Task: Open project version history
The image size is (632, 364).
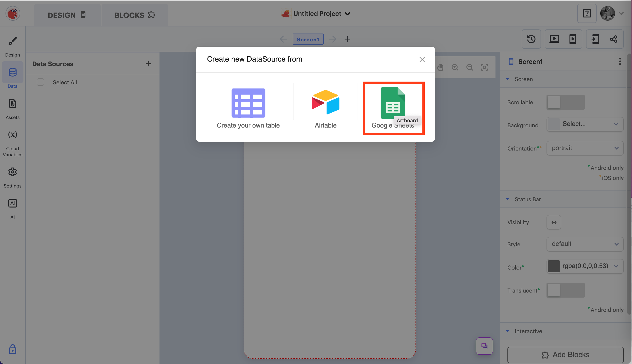Action: pyautogui.click(x=531, y=39)
